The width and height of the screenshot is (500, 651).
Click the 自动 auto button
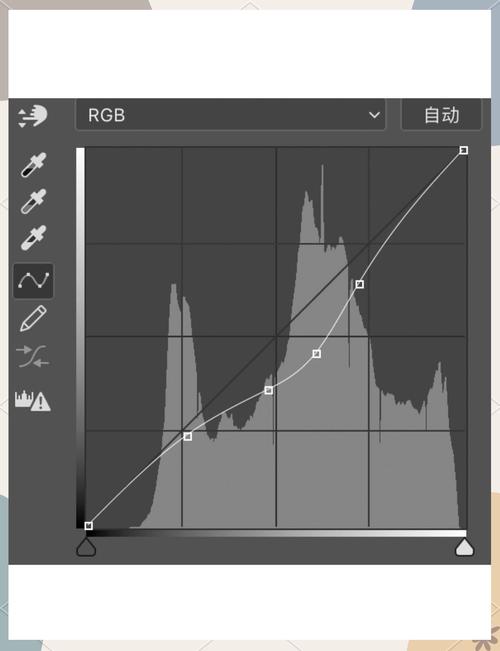(441, 115)
